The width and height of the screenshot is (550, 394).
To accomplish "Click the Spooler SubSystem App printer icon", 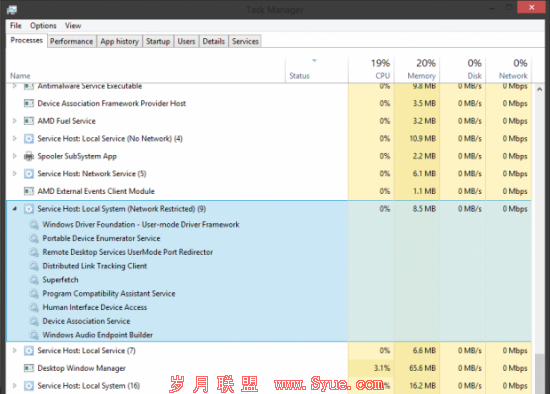I will (29, 156).
